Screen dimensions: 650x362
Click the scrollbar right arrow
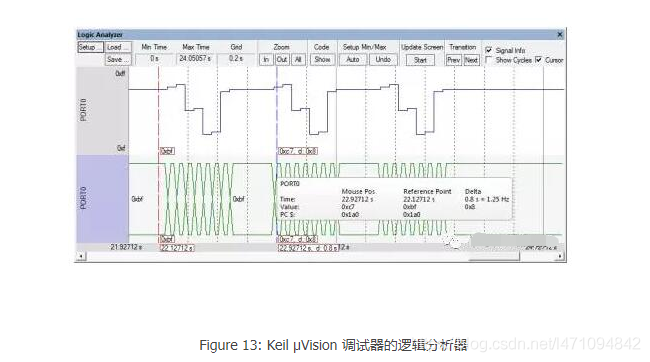point(560,256)
